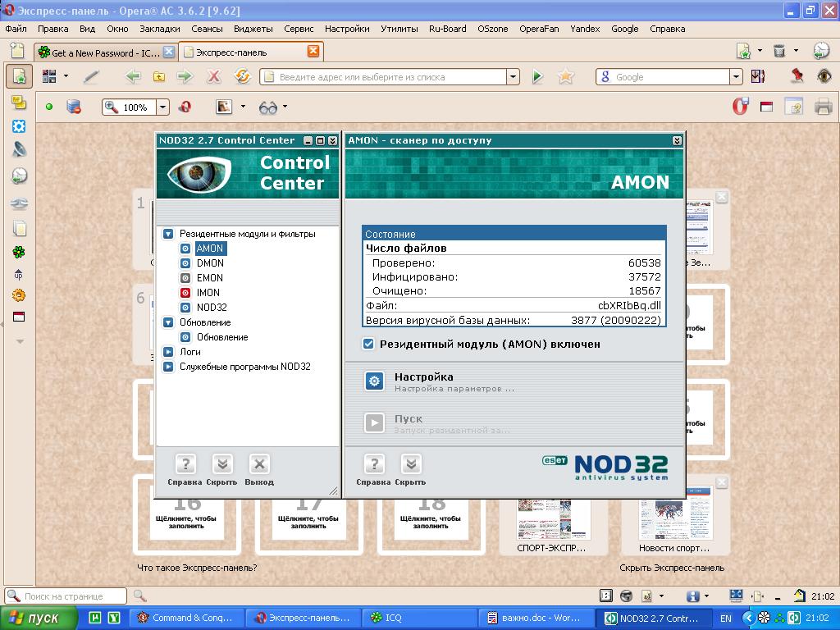Click Скрыть Экспресс-панель link
Viewport: 840px width, 630px height.
(672, 568)
